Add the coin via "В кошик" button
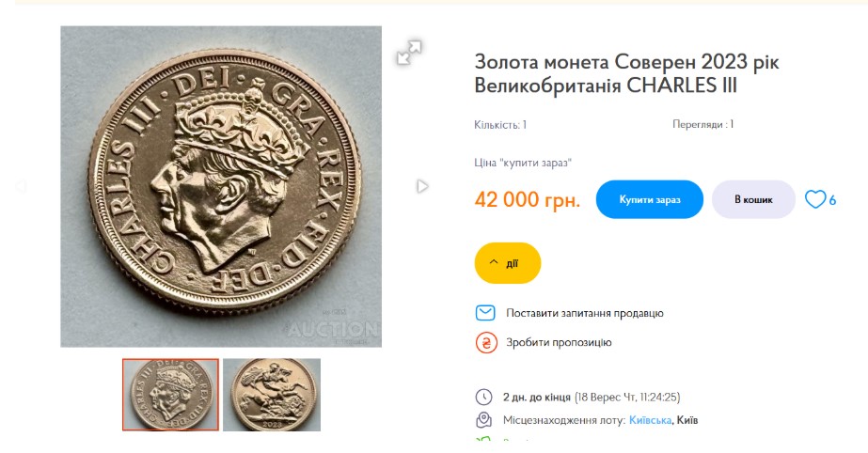The height and width of the screenshot is (453, 868). pyautogui.click(x=753, y=199)
